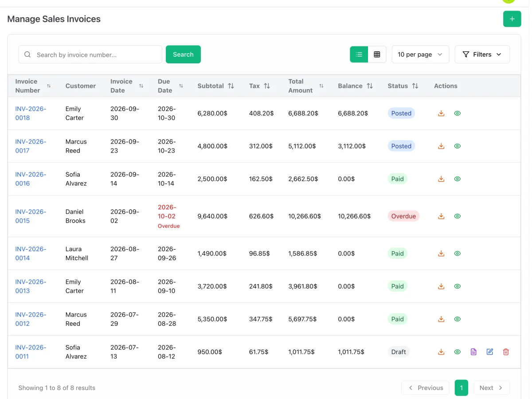Click the Search button
This screenshot has height=399, width=532.
click(x=183, y=55)
